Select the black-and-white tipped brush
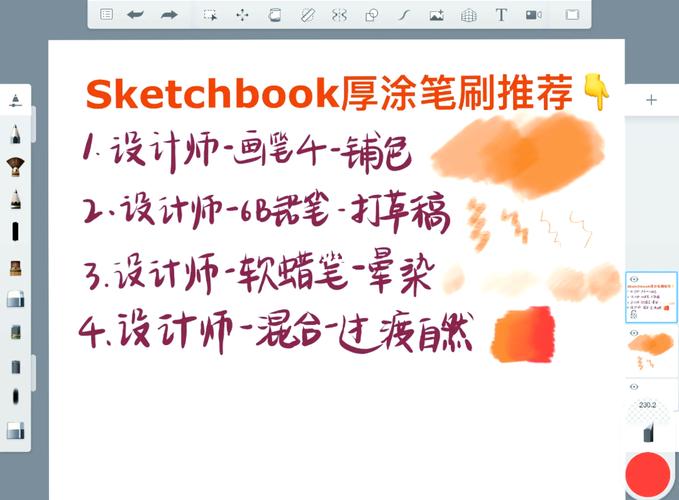 point(16,199)
